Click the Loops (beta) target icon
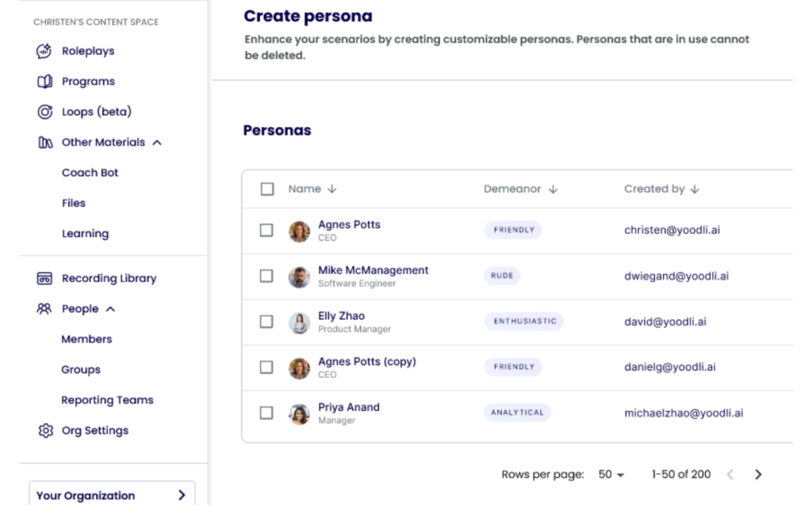 click(x=44, y=112)
